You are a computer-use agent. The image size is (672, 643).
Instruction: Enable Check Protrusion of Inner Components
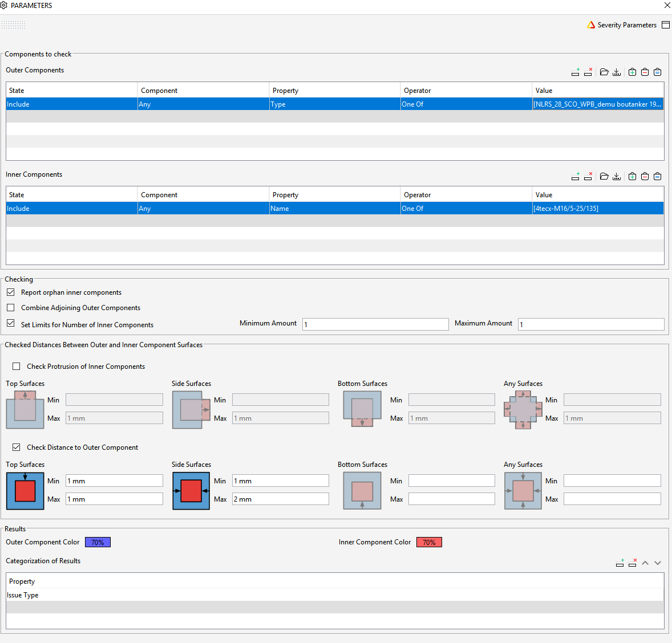click(x=17, y=367)
